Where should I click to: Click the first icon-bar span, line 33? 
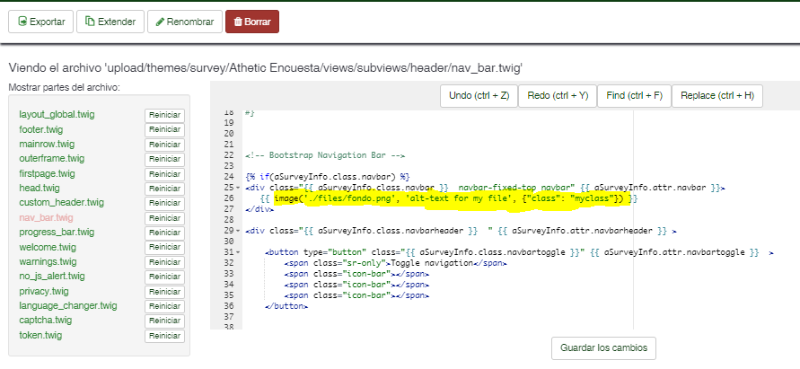coord(357,274)
